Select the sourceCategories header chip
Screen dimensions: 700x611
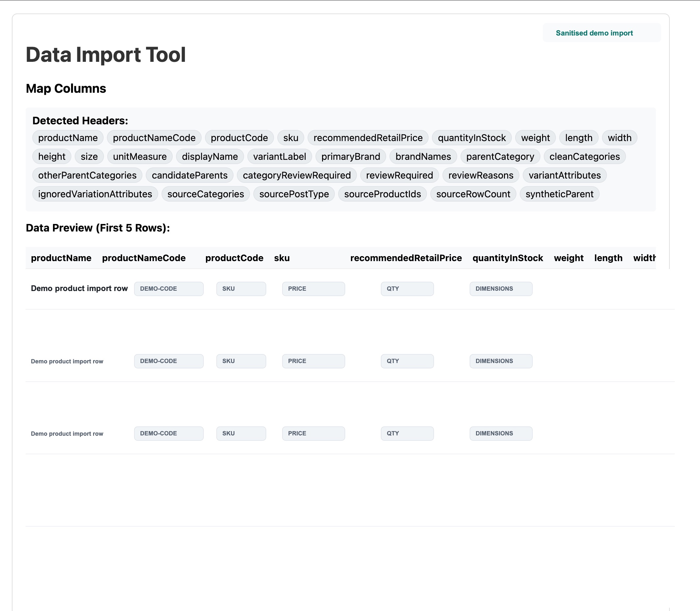(206, 194)
